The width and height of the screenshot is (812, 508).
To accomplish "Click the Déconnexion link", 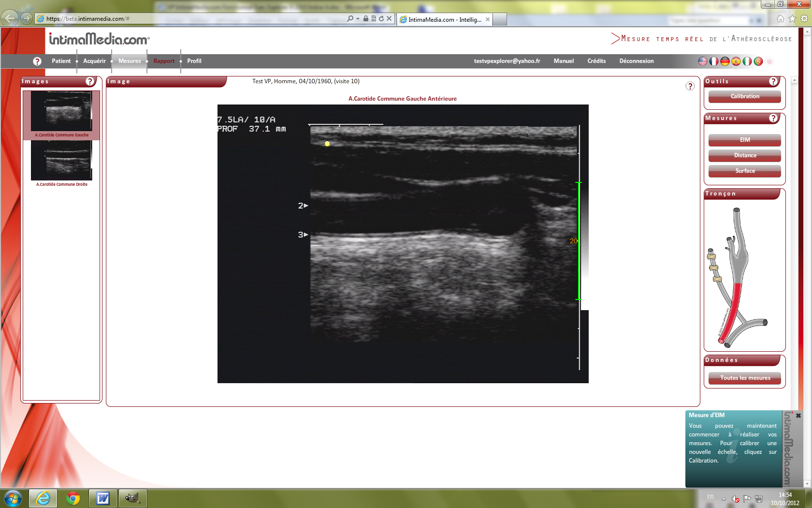I will [636, 61].
